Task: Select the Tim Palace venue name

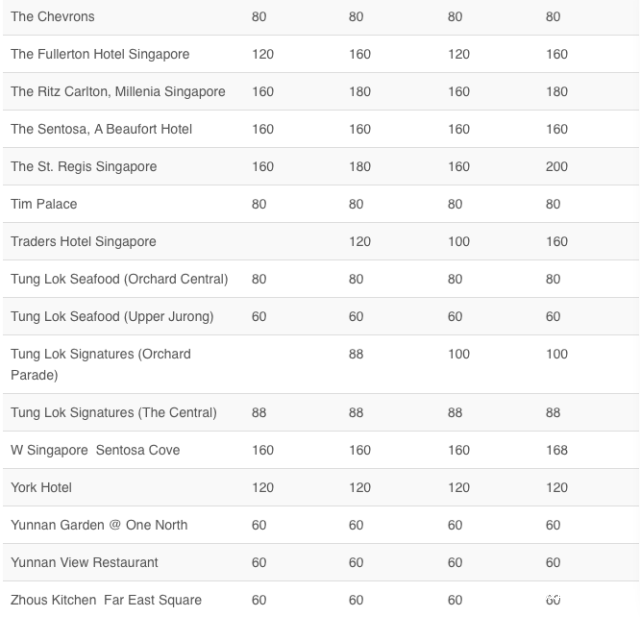Action: coord(43,204)
